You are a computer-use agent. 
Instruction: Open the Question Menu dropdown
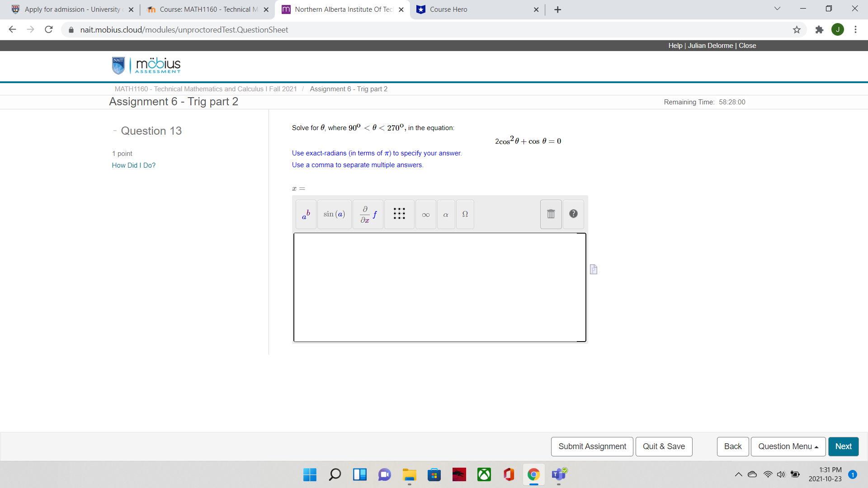pos(788,446)
